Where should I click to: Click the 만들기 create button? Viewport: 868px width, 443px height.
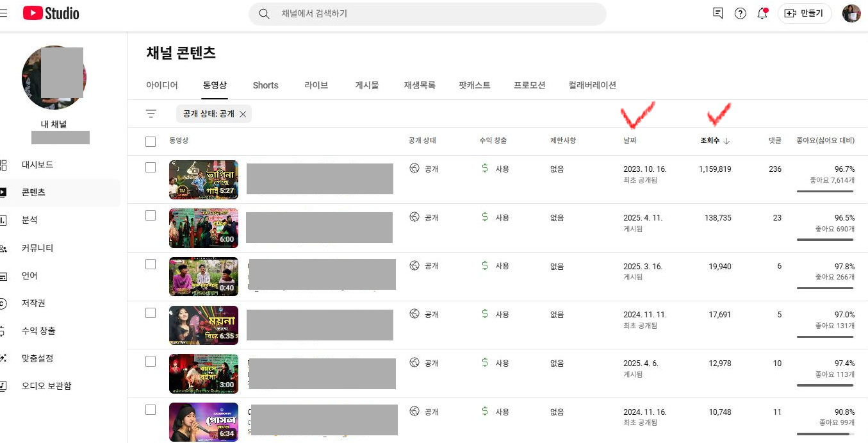pos(805,13)
